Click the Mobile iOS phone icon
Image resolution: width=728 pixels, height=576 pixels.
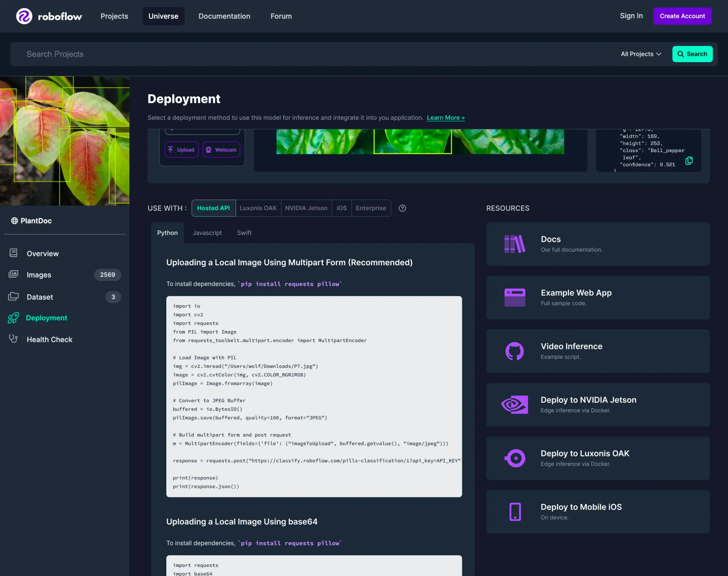pyautogui.click(x=514, y=512)
